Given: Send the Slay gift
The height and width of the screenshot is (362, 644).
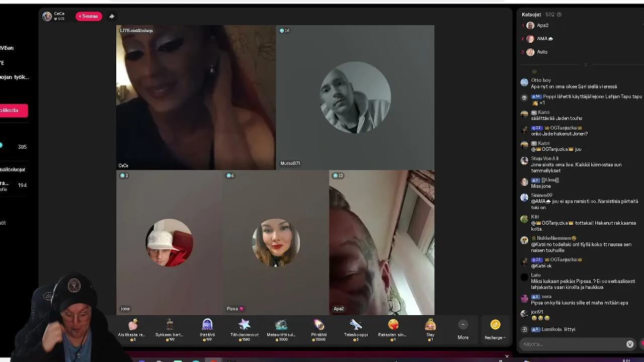Looking at the screenshot, I should pos(430,330).
